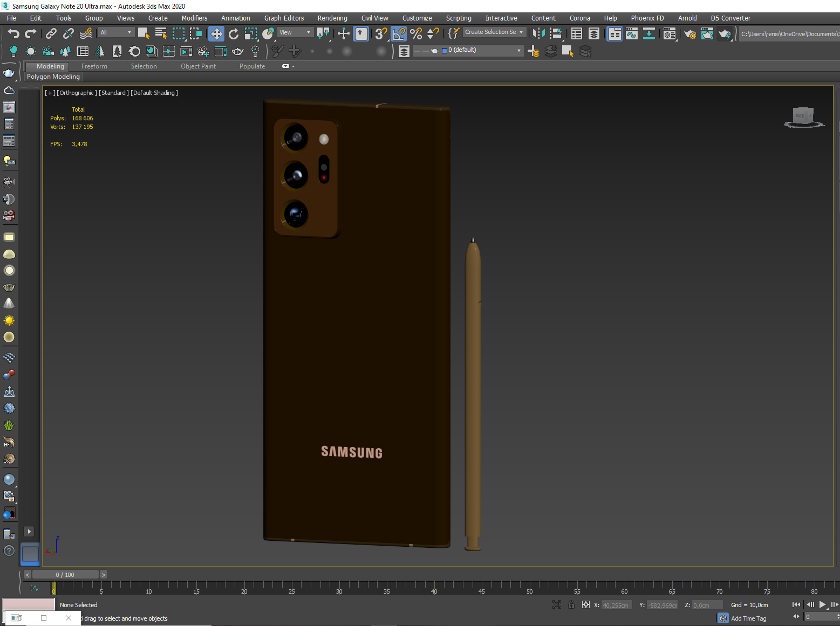The width and height of the screenshot is (840, 626).
Task: Toggle Select and Manipulate mode
Action: click(344, 34)
